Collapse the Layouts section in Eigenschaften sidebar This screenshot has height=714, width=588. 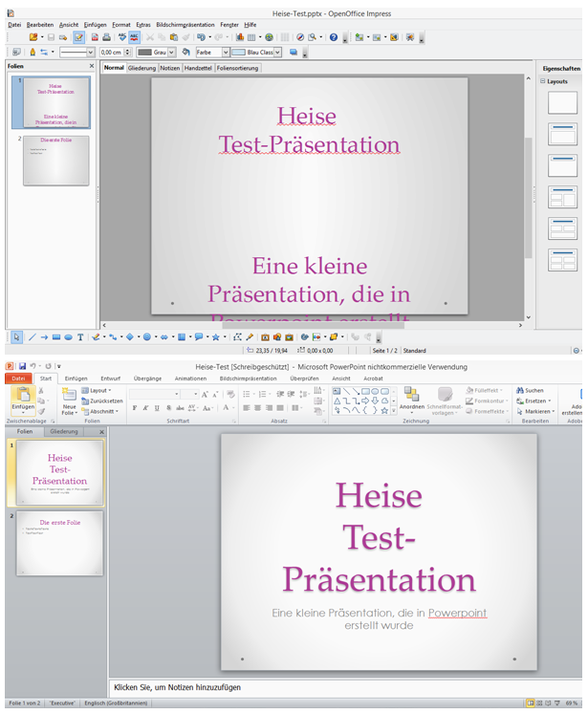point(543,81)
